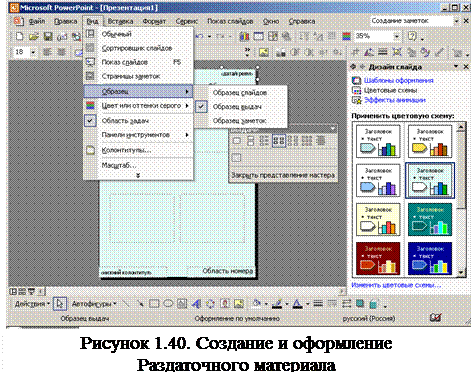
Task: Insert a table using the table toolbar icon
Action: pyautogui.click(x=259, y=36)
